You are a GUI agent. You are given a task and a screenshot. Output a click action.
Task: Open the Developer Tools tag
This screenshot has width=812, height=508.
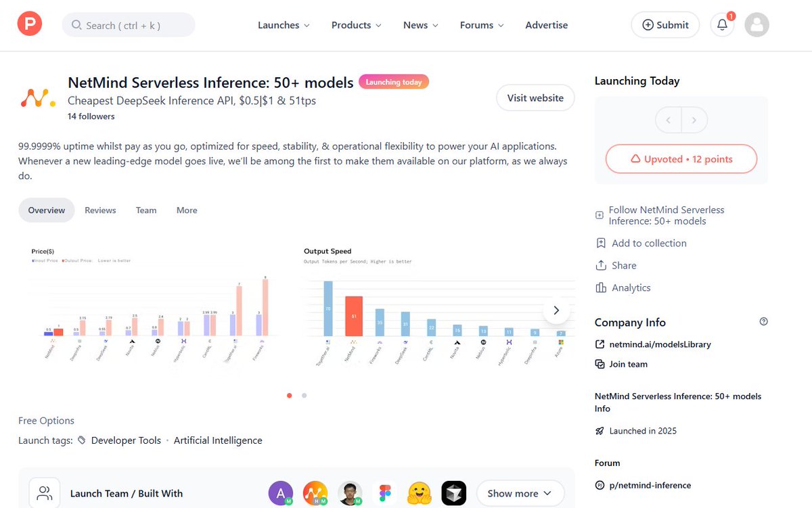coord(126,440)
